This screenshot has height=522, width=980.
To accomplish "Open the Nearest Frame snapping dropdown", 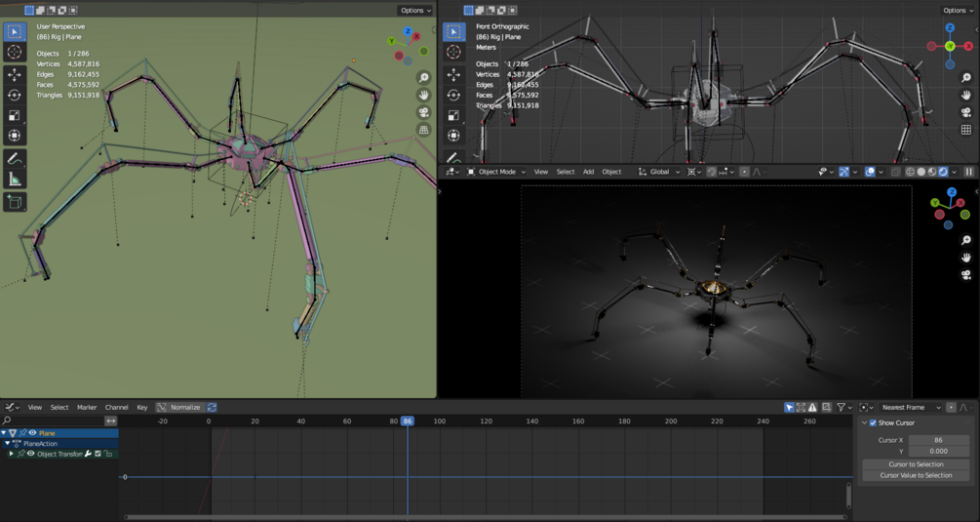I will 911,407.
